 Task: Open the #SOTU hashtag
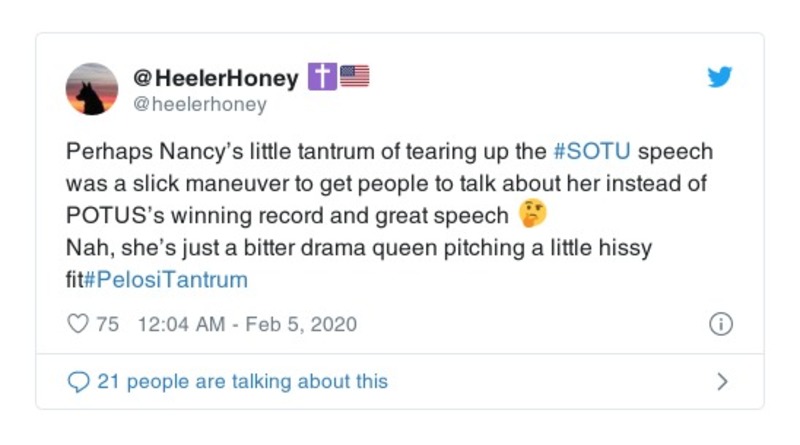tap(590, 153)
